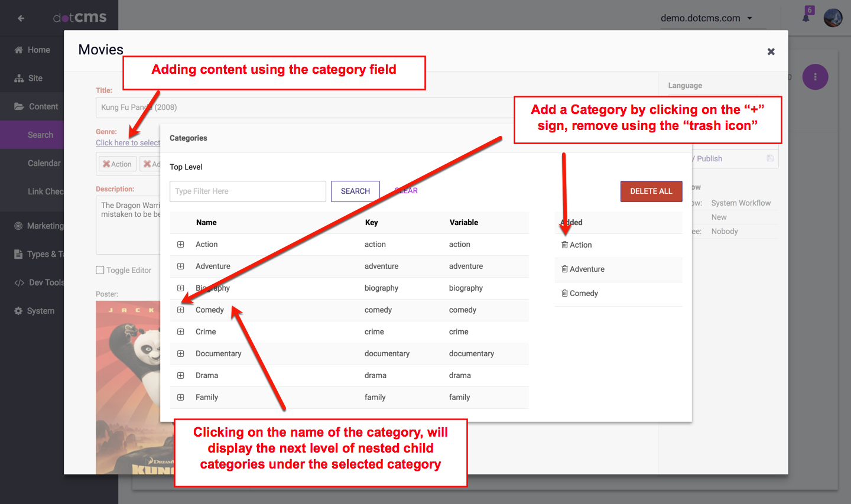Click the plus sign next to Family
This screenshot has width=851, height=504.
click(x=181, y=397)
